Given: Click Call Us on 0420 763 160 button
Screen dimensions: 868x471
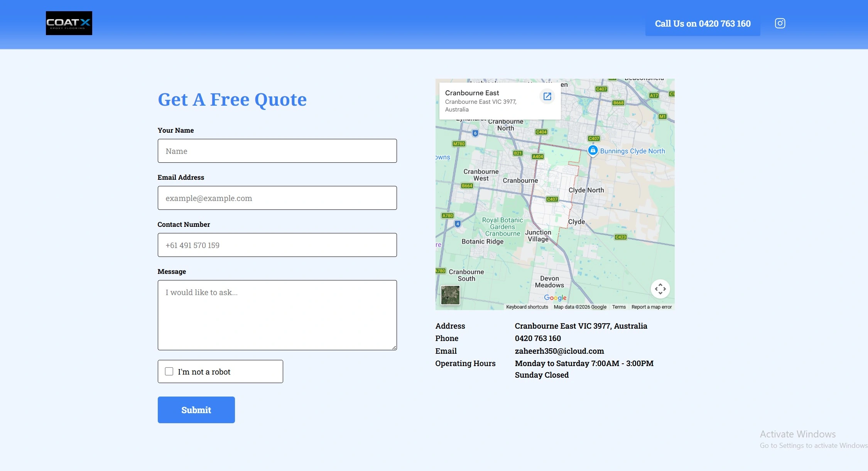Looking at the screenshot, I should point(703,24).
